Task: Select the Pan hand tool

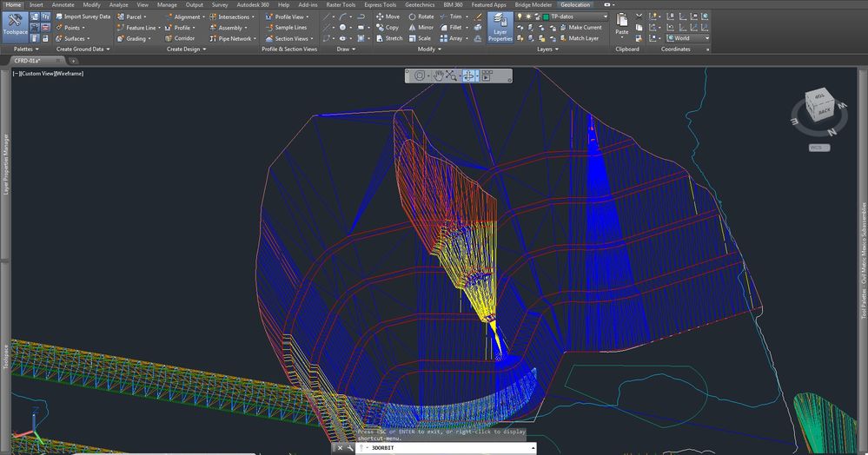Action: [x=438, y=76]
